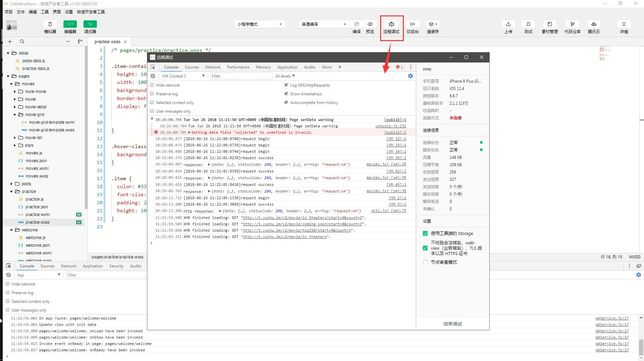Open the All levels log filter dropdown
644x361 pixels.
coord(285,76)
